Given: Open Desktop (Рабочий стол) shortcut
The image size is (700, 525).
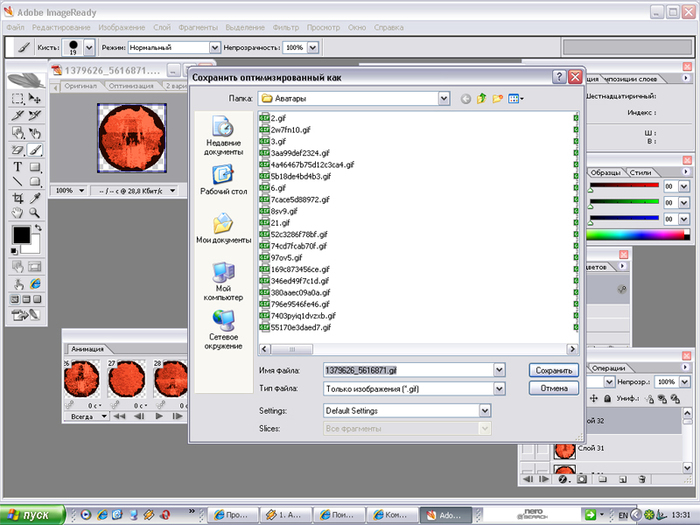Looking at the screenshot, I should pos(223,180).
